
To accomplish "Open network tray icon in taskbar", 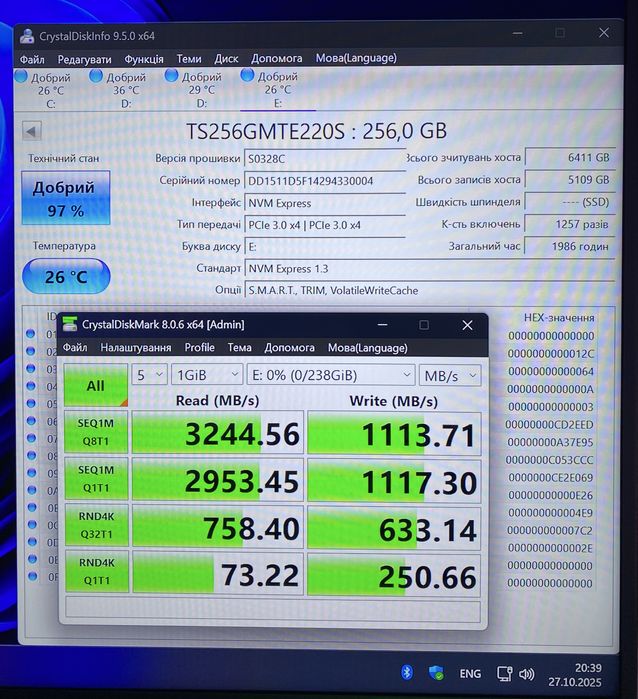I will point(505,674).
